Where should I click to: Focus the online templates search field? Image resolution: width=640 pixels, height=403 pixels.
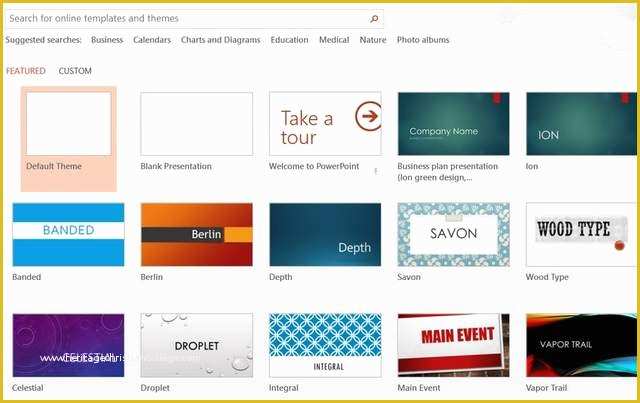pos(194,19)
